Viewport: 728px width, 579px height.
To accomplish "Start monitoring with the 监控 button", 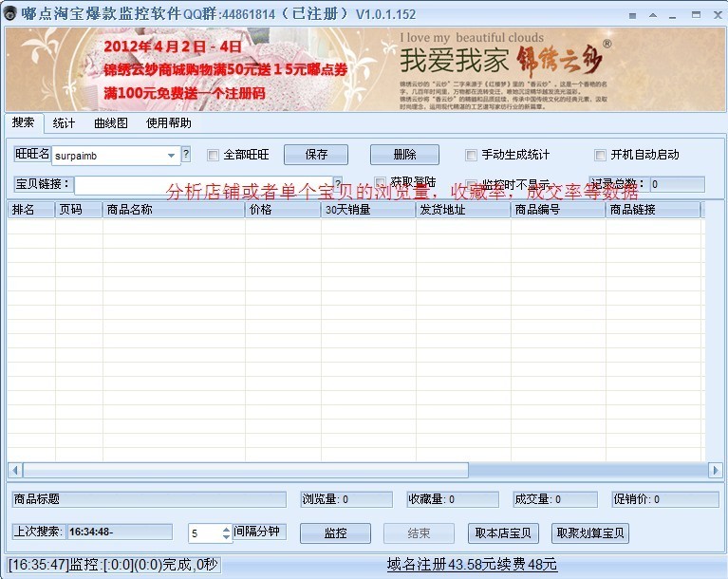I will pyautogui.click(x=335, y=533).
